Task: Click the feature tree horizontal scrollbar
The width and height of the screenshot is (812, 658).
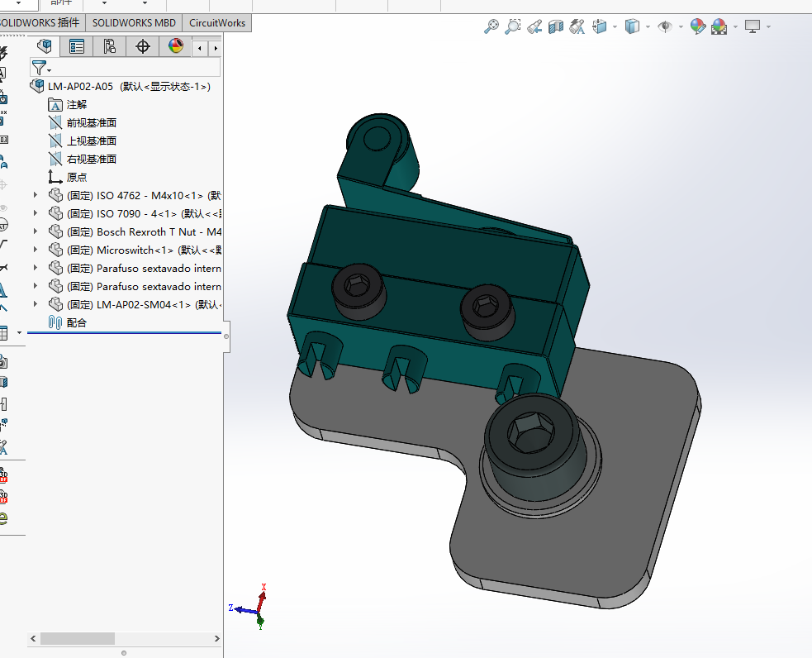Action: (x=78, y=638)
